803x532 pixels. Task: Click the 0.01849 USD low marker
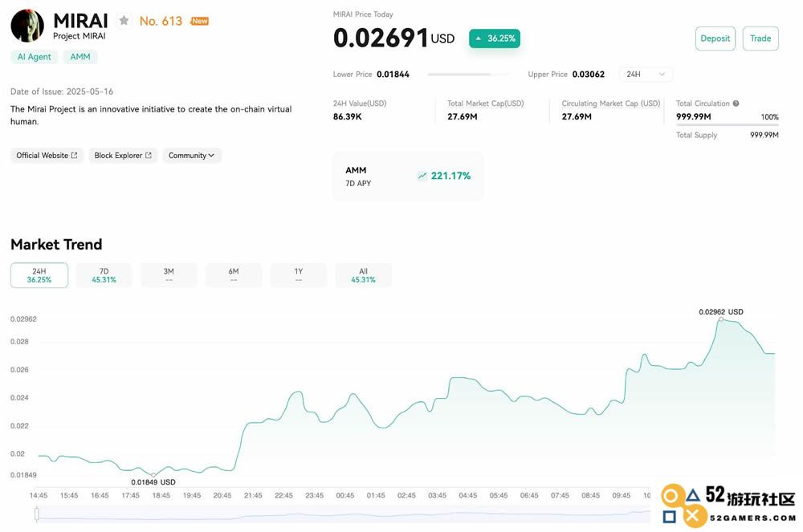tap(153, 475)
